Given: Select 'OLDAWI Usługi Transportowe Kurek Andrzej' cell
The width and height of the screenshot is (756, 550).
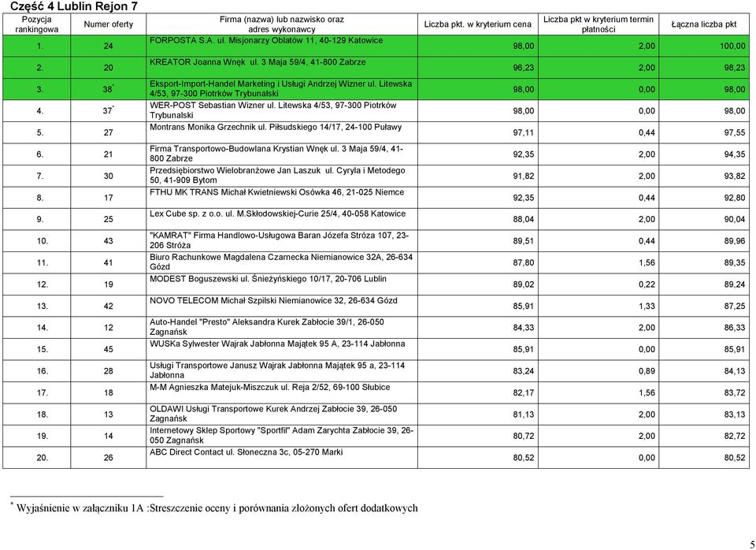Looking at the screenshot, I should pos(282,414).
